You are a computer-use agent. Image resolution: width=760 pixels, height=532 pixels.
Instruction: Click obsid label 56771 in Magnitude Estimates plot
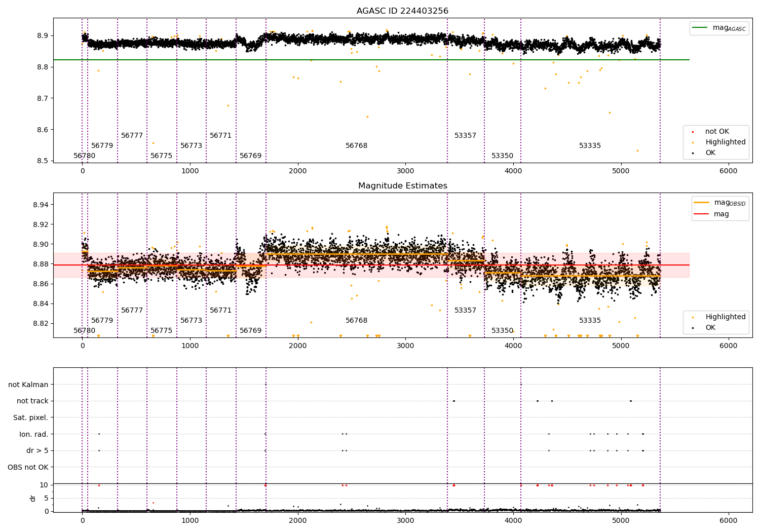coord(221,311)
